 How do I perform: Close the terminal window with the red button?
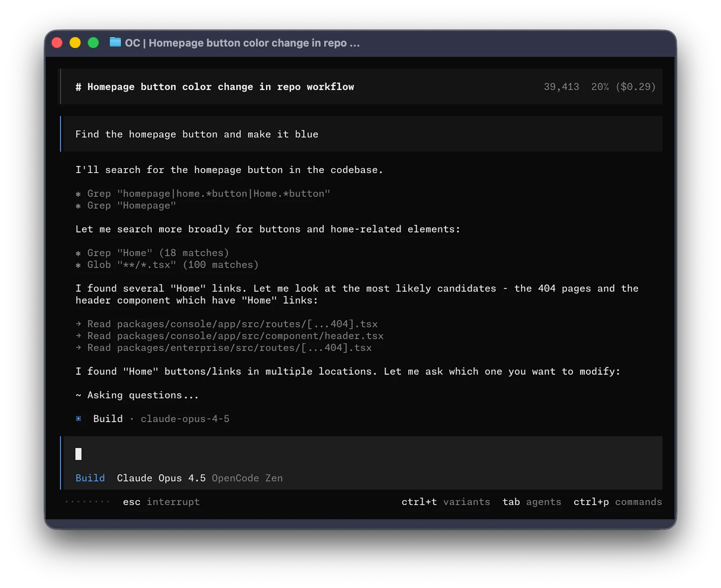57,43
